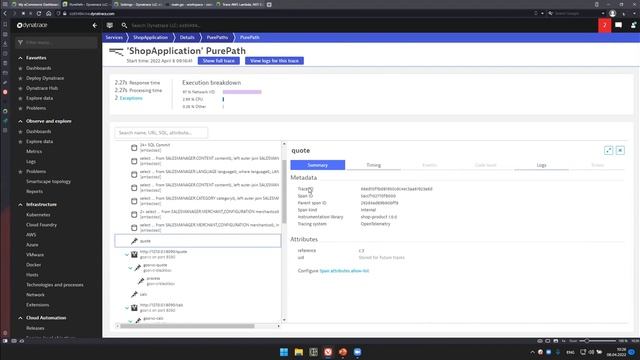Image resolution: width=640 pixels, height=360 pixels.
Task: Go to the browser home page
Action: 49,13
